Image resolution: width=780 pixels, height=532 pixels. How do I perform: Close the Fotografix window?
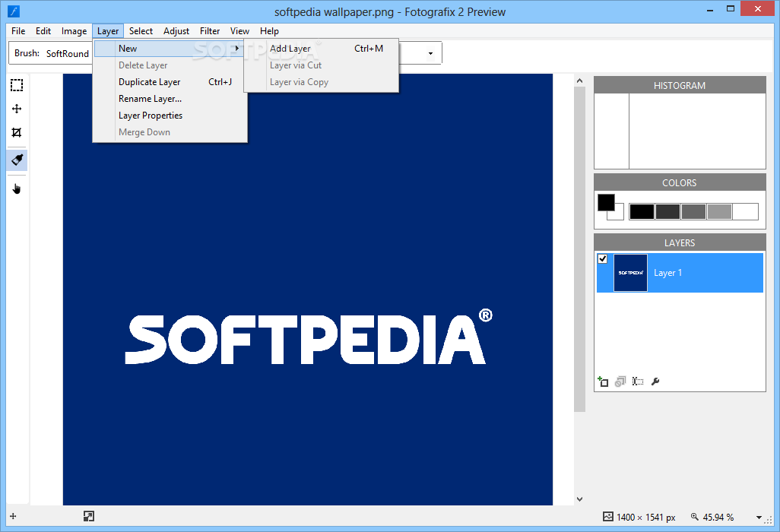758,8
